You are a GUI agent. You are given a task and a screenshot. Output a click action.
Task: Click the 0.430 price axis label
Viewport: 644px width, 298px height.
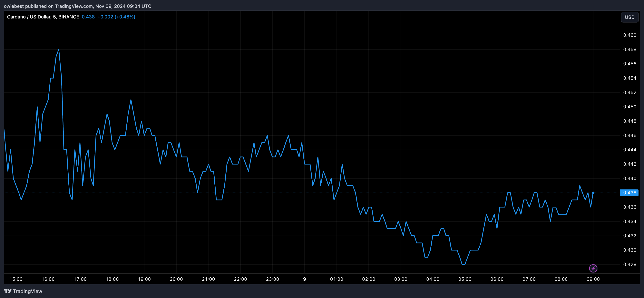pyautogui.click(x=629, y=250)
